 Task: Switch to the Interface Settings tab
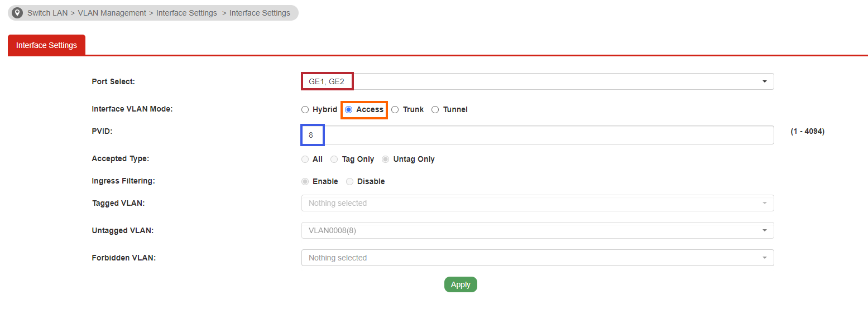click(x=46, y=45)
